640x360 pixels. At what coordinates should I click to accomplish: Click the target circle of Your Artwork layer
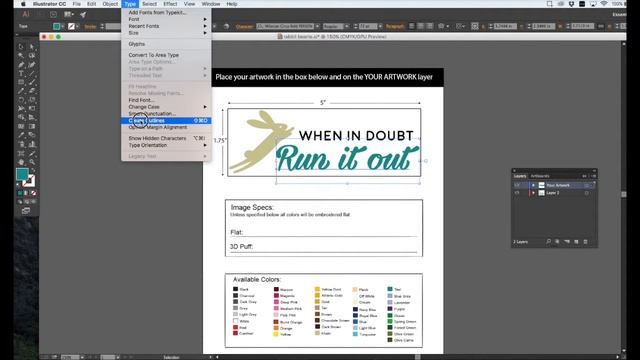pos(587,185)
